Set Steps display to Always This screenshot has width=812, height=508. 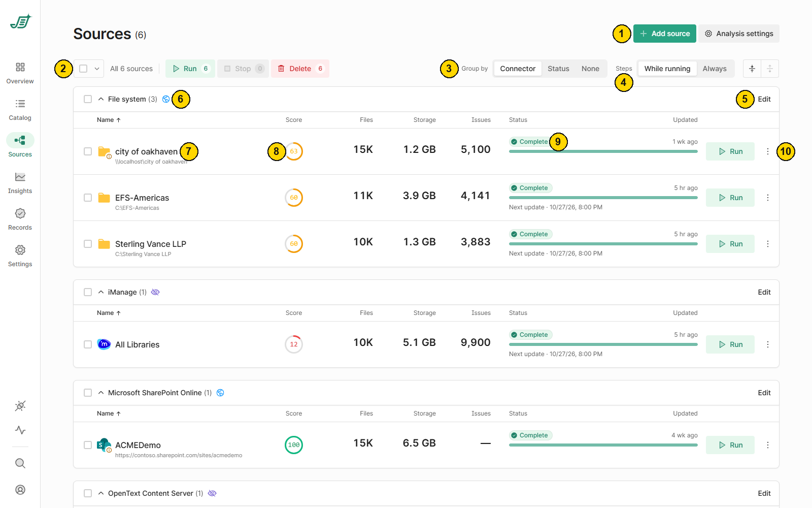(715, 69)
